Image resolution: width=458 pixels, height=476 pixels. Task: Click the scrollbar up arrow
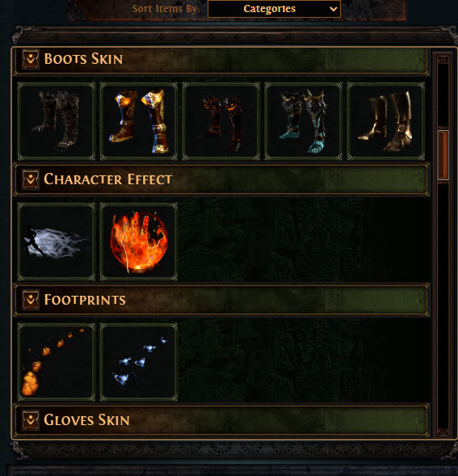tap(443, 60)
